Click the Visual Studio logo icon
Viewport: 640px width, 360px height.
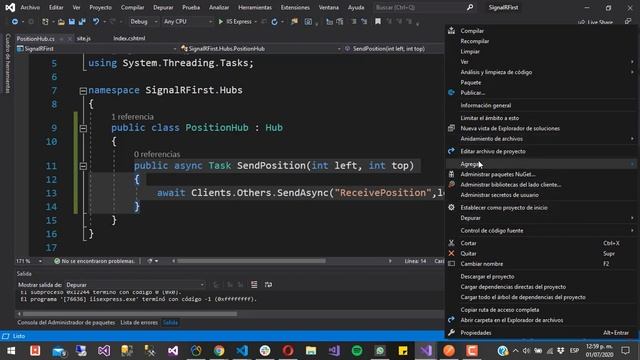point(10,7)
